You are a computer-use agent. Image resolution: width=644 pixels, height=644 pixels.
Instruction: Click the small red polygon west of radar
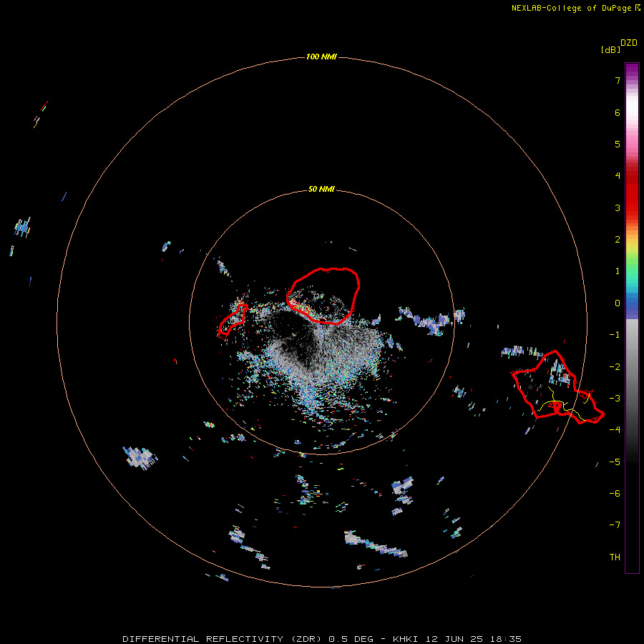233,320
